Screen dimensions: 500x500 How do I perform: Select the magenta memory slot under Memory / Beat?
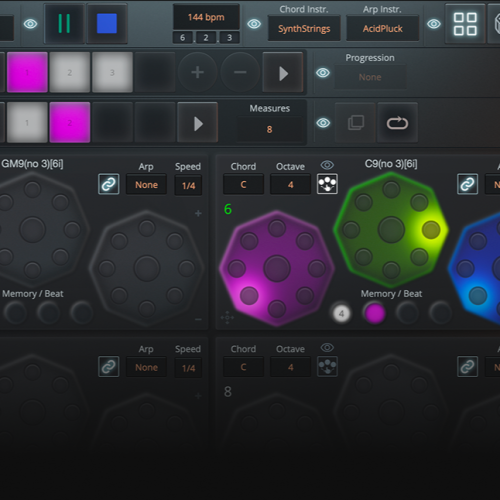[375, 313]
